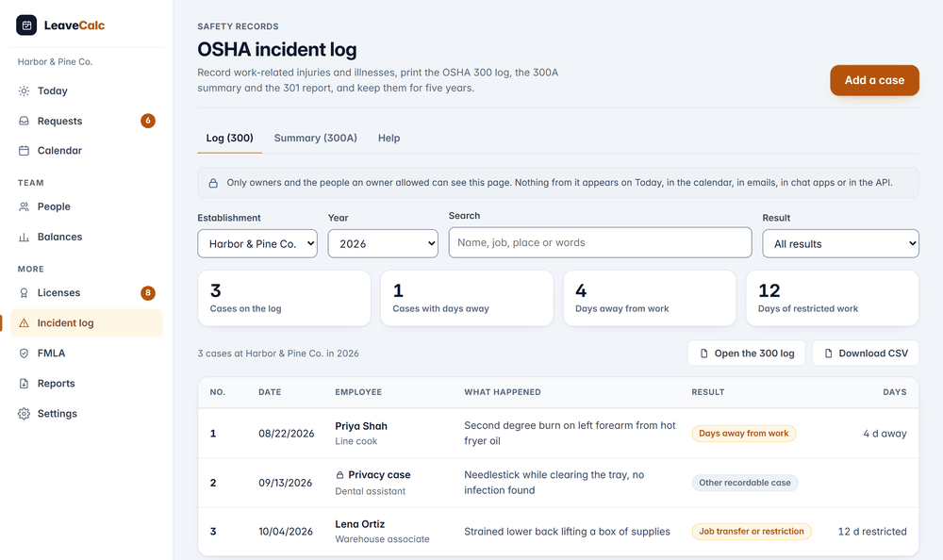
Task: Click the Cases on the log card
Action: click(x=284, y=298)
